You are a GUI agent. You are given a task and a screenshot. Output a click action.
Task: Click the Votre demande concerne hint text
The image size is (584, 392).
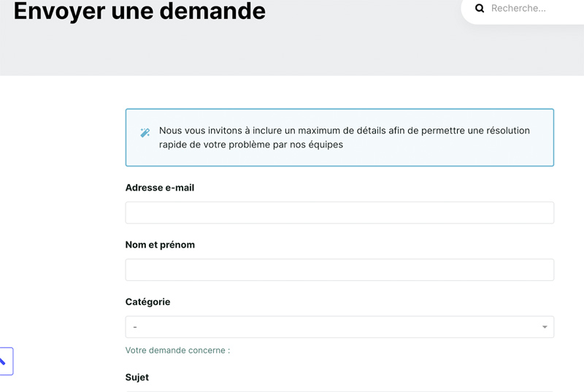(177, 350)
